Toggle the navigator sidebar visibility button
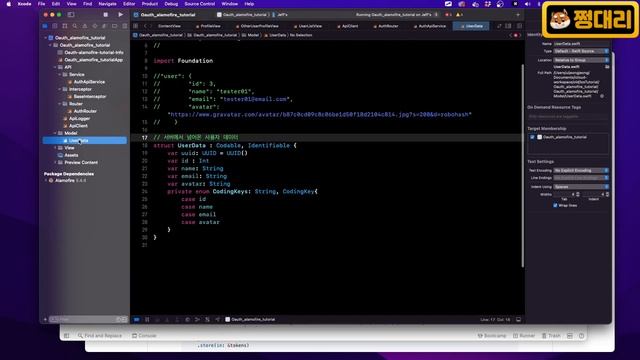Image resolution: width=640 pixels, height=360 pixels. tap(71, 15)
